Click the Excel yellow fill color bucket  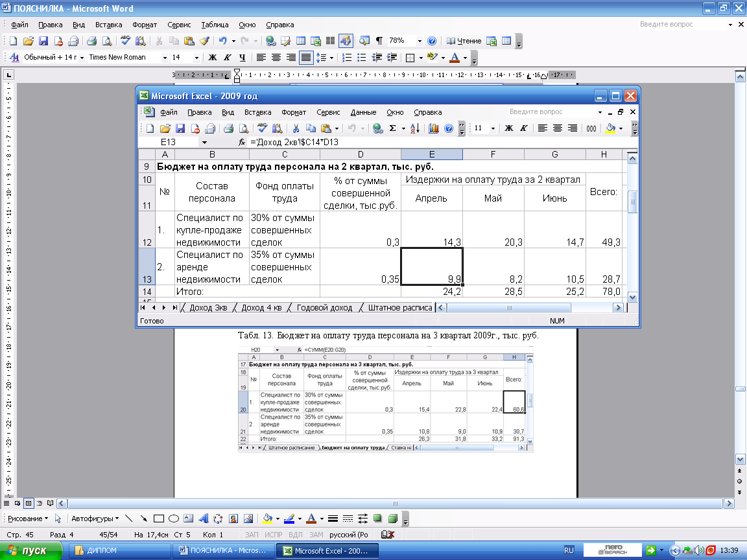point(610,128)
